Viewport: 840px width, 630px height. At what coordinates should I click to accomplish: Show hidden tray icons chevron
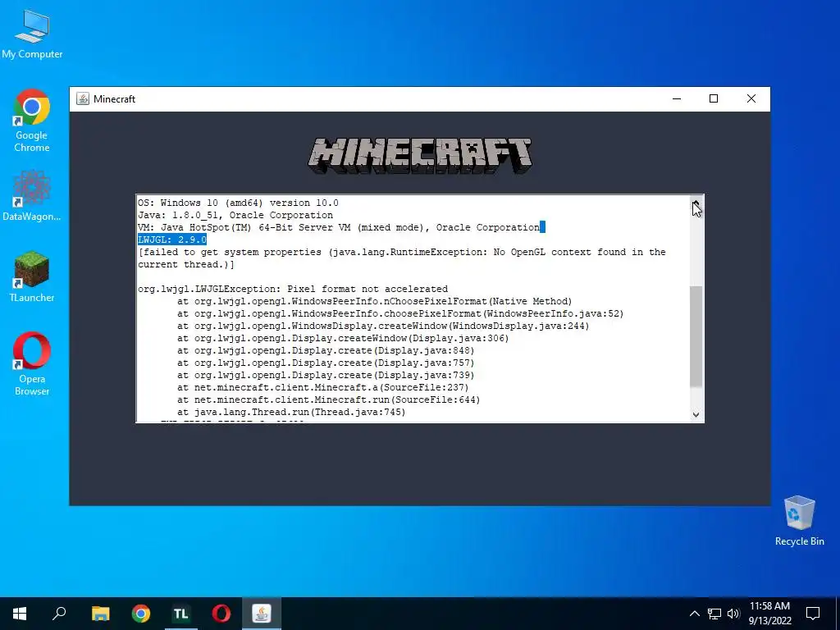[x=694, y=614]
